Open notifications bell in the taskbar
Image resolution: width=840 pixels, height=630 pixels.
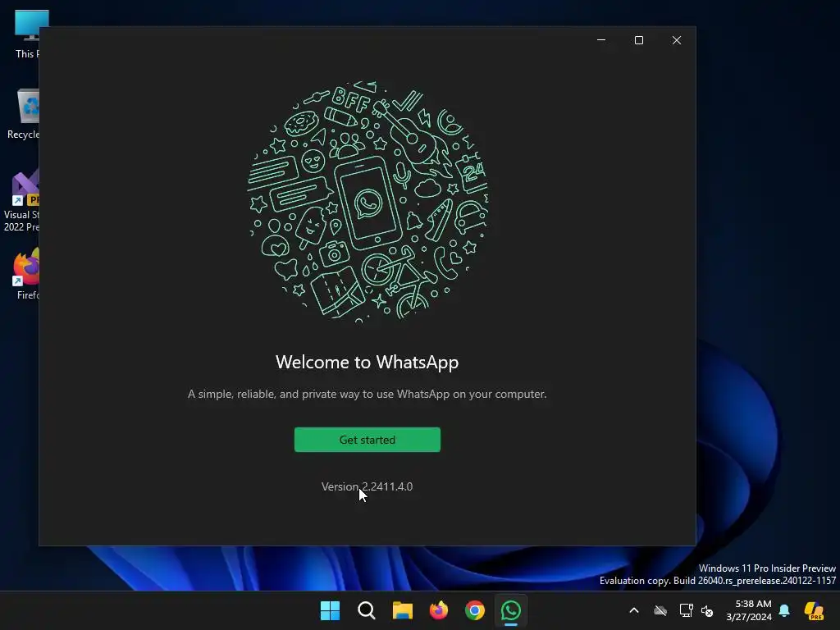point(784,610)
